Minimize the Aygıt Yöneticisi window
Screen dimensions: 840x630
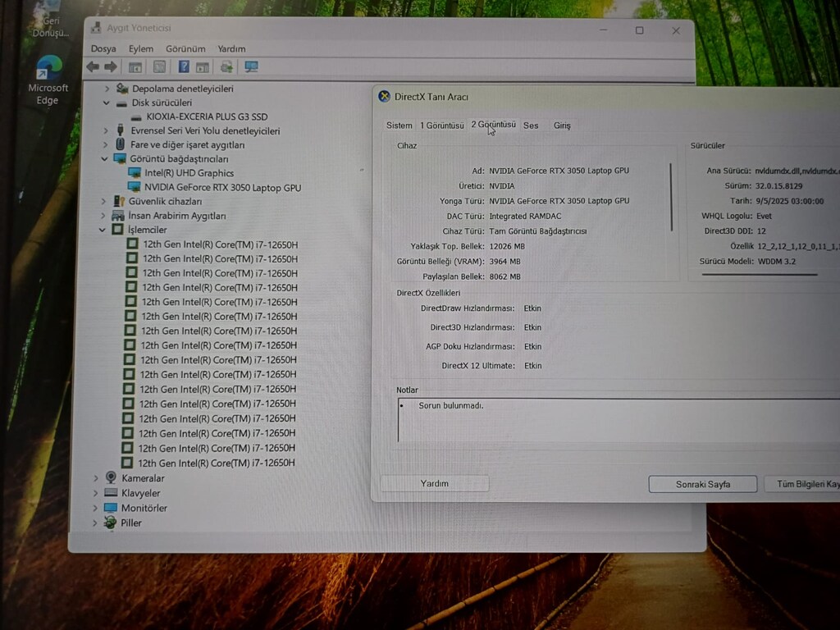point(604,30)
